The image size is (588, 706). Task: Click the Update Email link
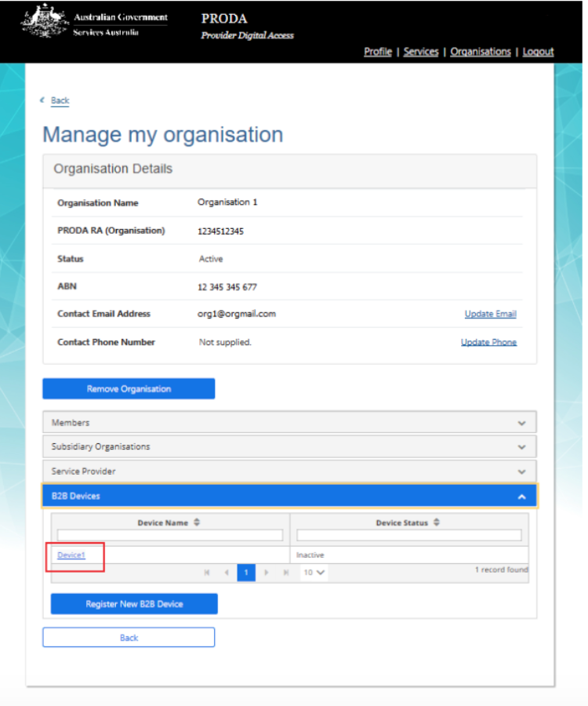[x=490, y=315]
